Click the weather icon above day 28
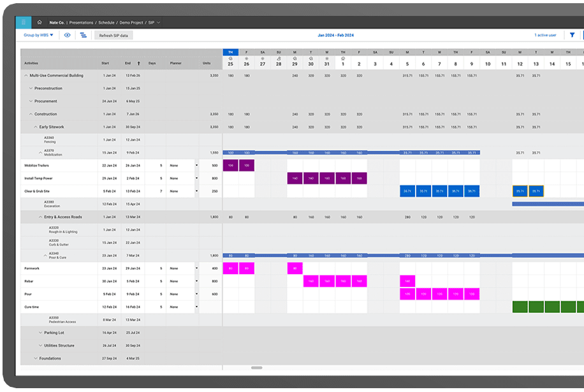Viewport: 584px width, 392px height. (278, 58)
